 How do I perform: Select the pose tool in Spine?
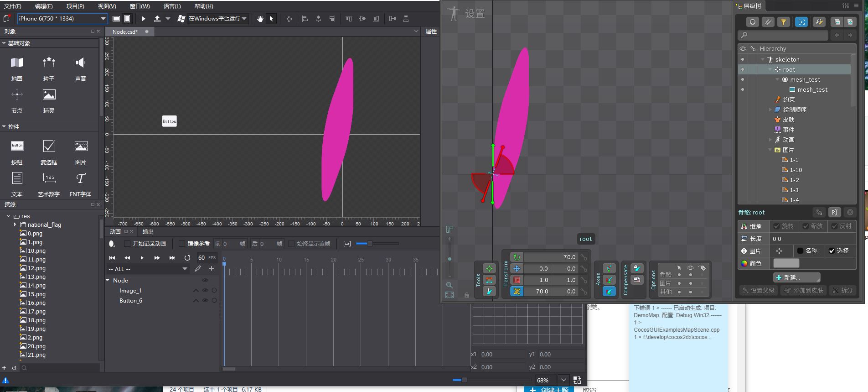[489, 268]
